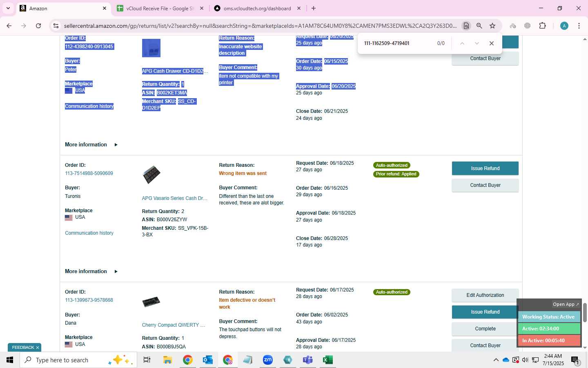Click Contact Buyer for Turonis order

click(485, 185)
